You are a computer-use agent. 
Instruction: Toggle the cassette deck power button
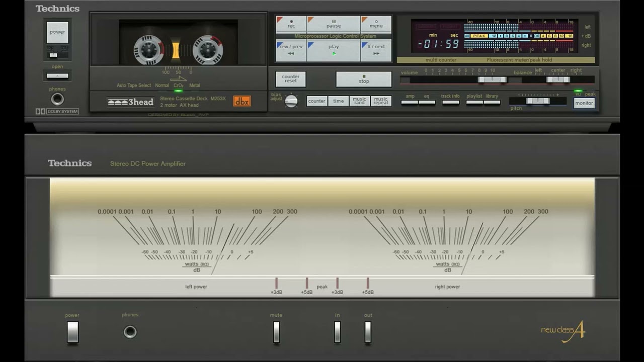[57, 32]
